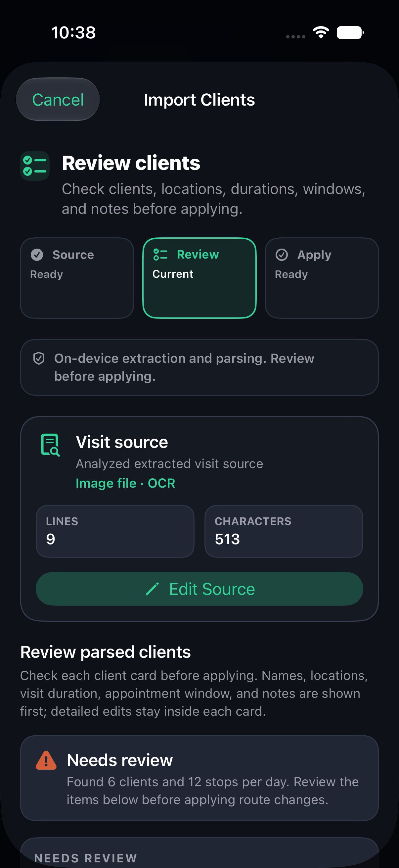The image size is (399, 868).
Task: Select the Apply step tab
Action: (x=322, y=278)
